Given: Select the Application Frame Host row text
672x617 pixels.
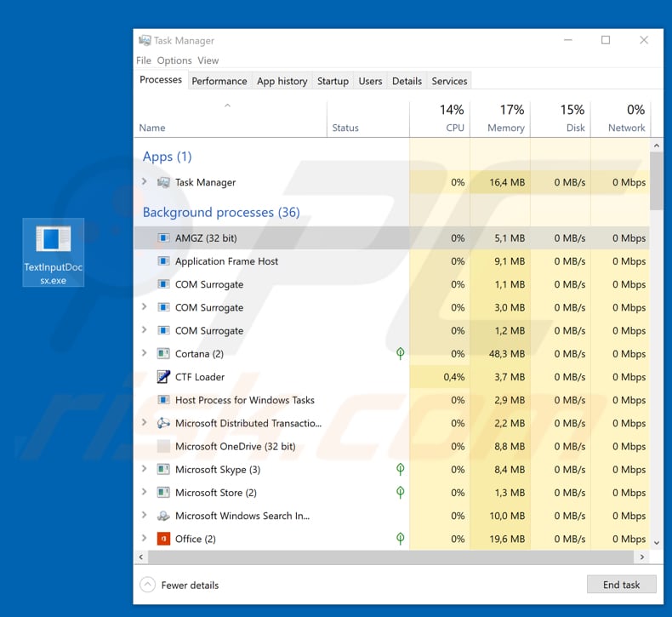Looking at the screenshot, I should tap(226, 261).
